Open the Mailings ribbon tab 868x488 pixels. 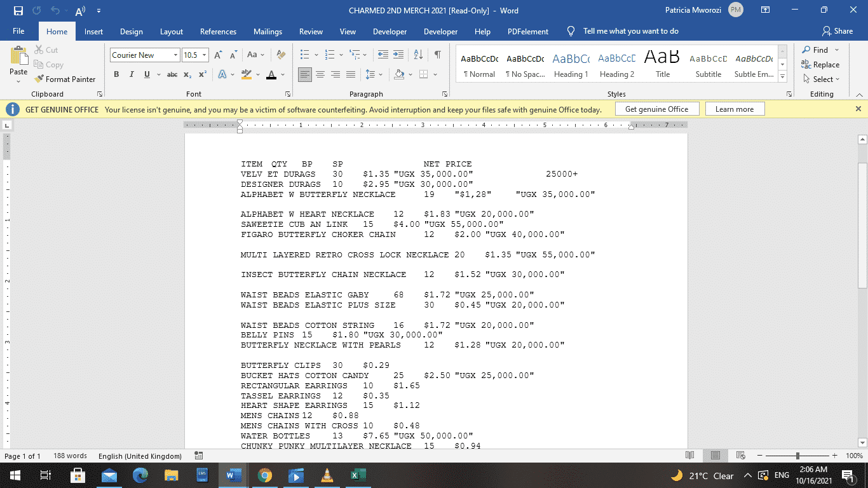pyautogui.click(x=268, y=30)
